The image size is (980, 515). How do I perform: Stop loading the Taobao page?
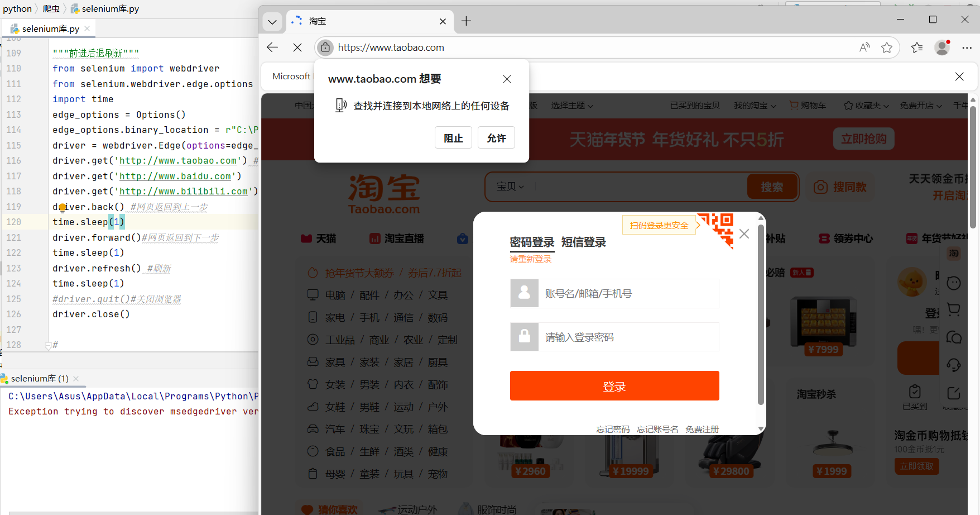(297, 47)
